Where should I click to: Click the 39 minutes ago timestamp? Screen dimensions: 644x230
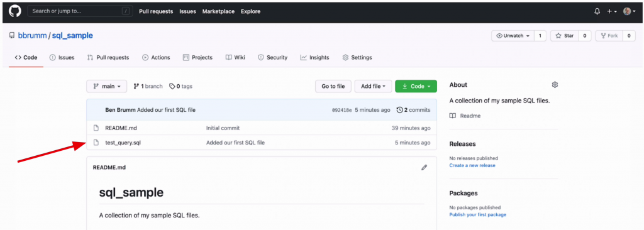click(411, 128)
